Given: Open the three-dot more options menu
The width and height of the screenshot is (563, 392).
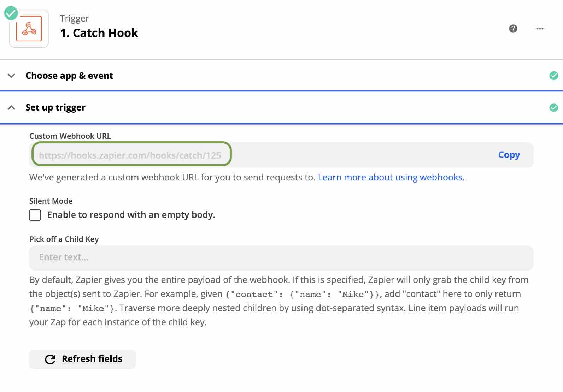Looking at the screenshot, I should tap(540, 29).
